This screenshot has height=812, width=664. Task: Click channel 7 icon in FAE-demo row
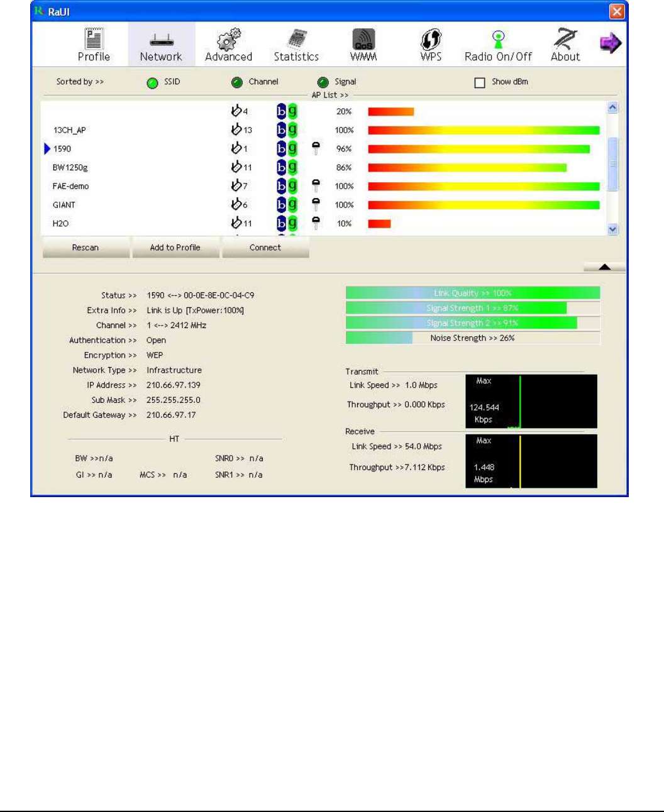pos(236,185)
